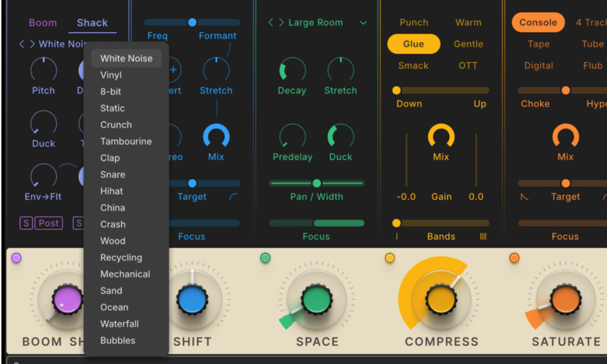
Task: Activate the Glue compressor mode
Action: coord(413,44)
